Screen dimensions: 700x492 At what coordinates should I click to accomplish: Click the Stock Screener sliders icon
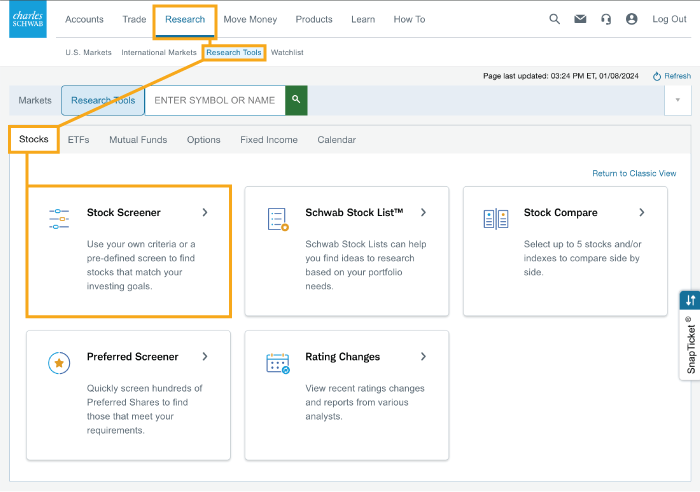(59, 219)
